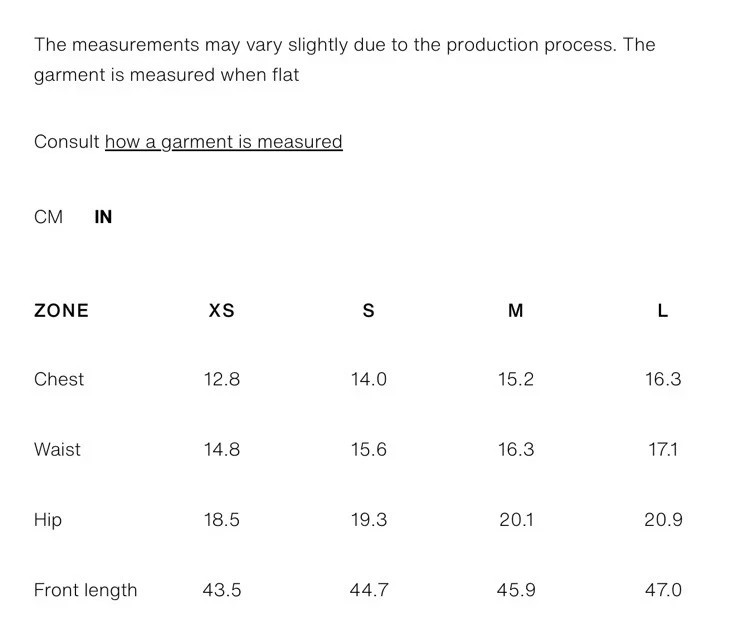The image size is (736, 636).
Task: Select the L size column header
Action: (662, 311)
